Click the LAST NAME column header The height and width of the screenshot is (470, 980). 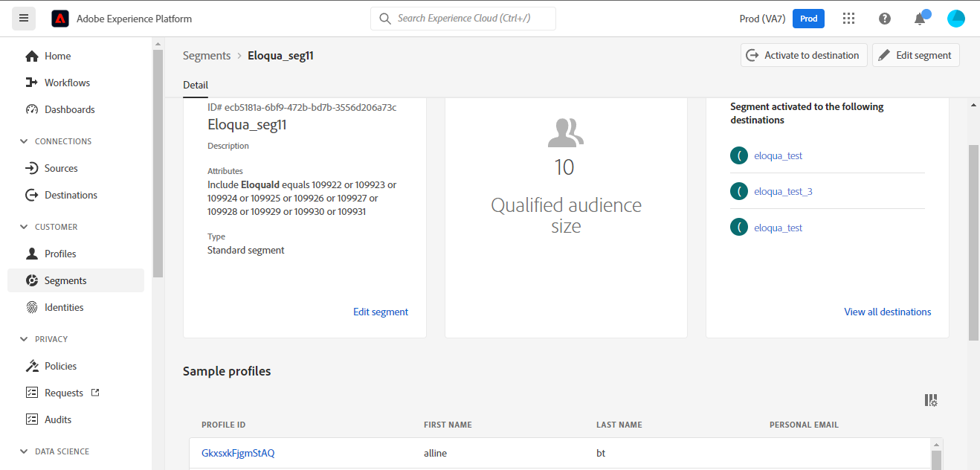coord(619,425)
